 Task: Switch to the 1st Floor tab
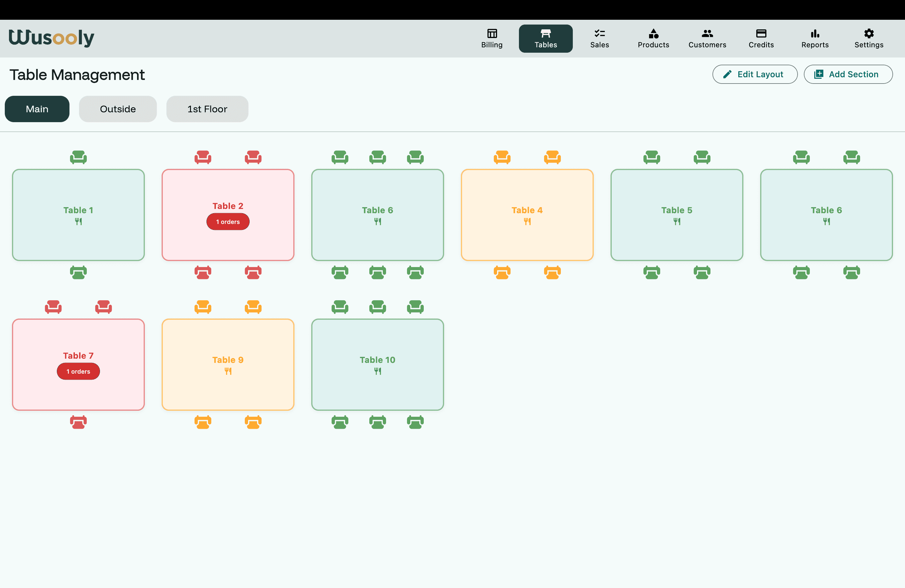click(207, 109)
